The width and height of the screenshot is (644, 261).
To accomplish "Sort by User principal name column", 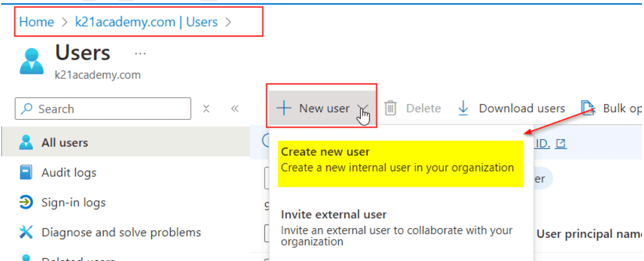I will pos(588,234).
